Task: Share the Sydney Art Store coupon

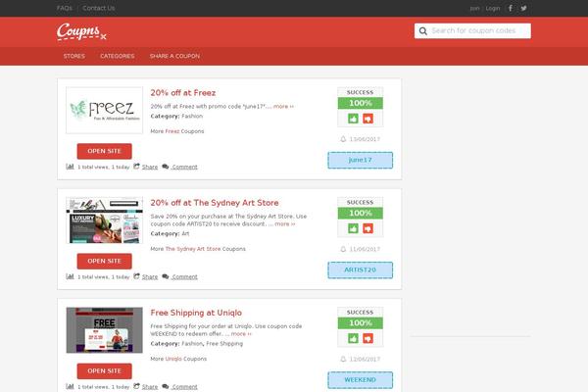Action: click(150, 276)
